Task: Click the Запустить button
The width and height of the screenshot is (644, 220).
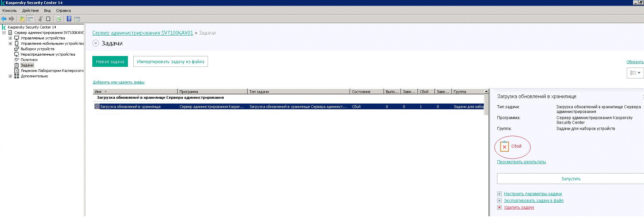Action: coord(571,179)
